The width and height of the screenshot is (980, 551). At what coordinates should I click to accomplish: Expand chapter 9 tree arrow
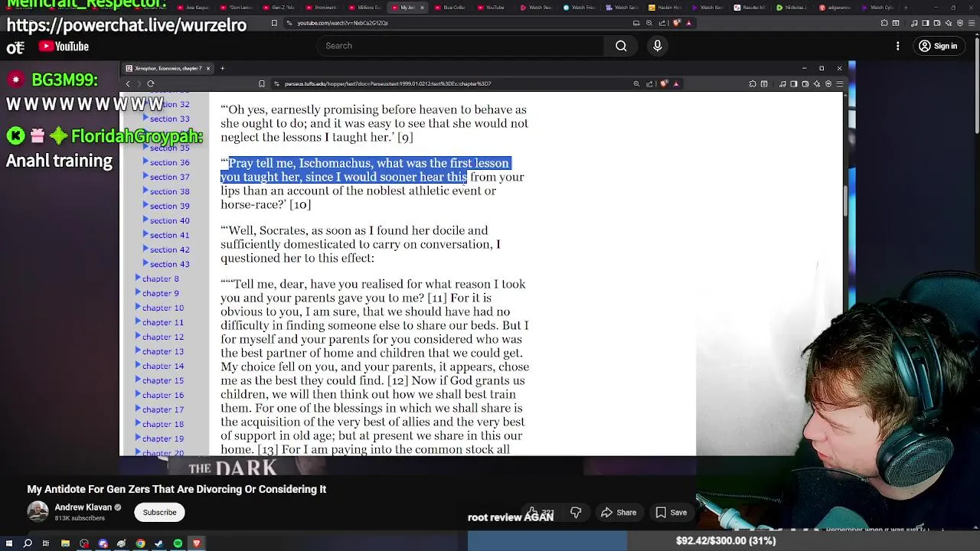(x=138, y=292)
